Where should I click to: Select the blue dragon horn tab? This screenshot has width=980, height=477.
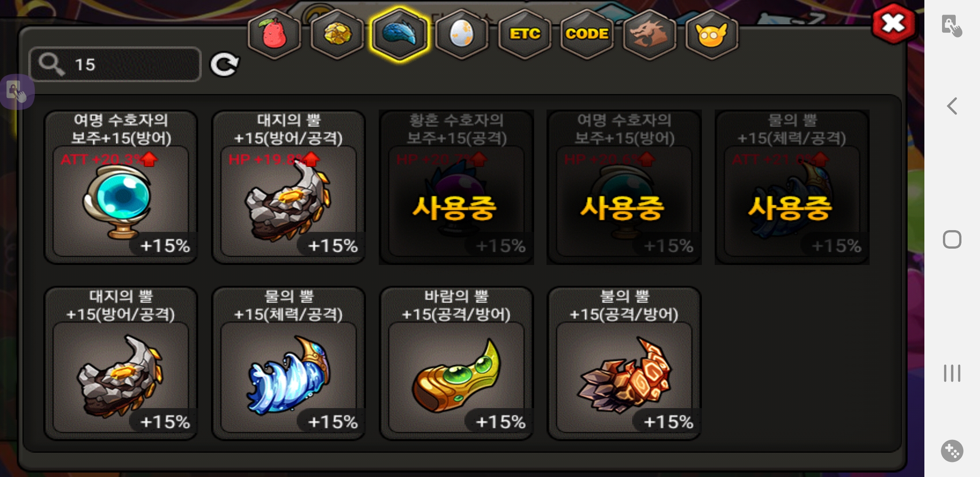(400, 34)
